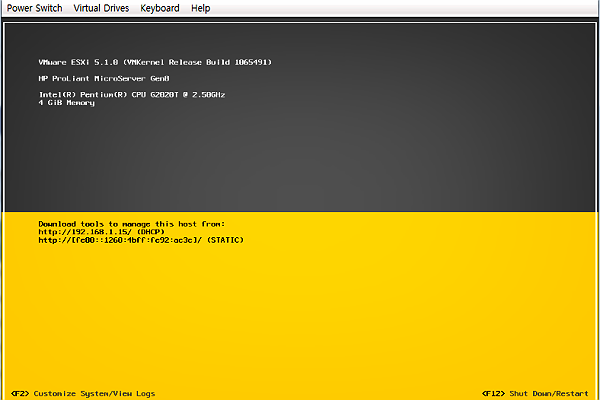Open the Power Switch menu
Screen dimensions: 600x400
click(34, 8)
